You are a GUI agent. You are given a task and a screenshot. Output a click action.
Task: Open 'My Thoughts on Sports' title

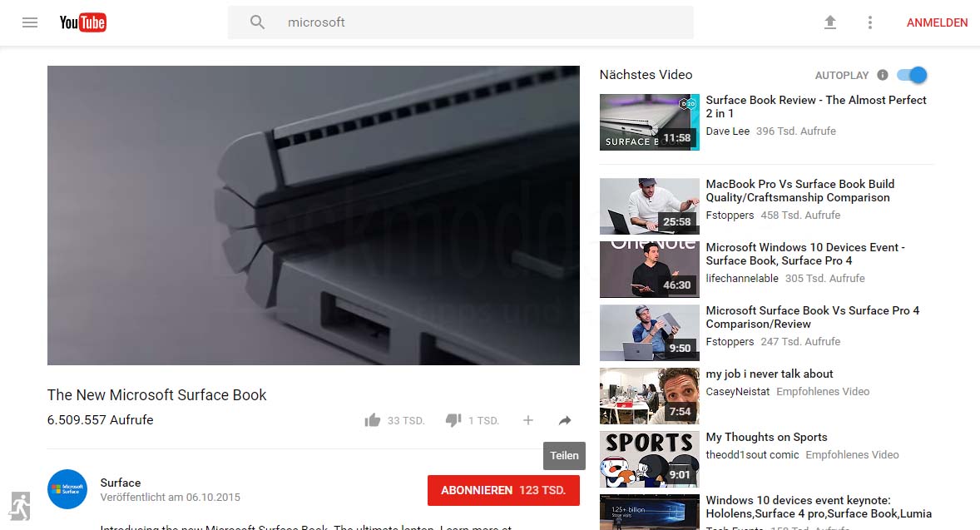point(766,438)
